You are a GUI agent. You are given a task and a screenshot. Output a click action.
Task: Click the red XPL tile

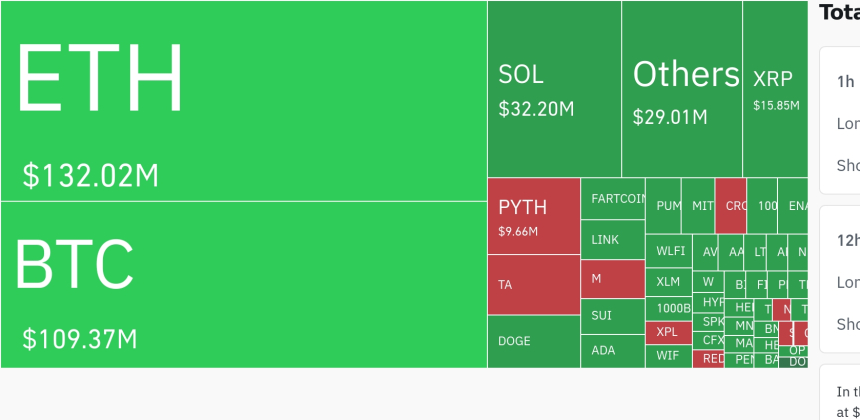click(668, 332)
